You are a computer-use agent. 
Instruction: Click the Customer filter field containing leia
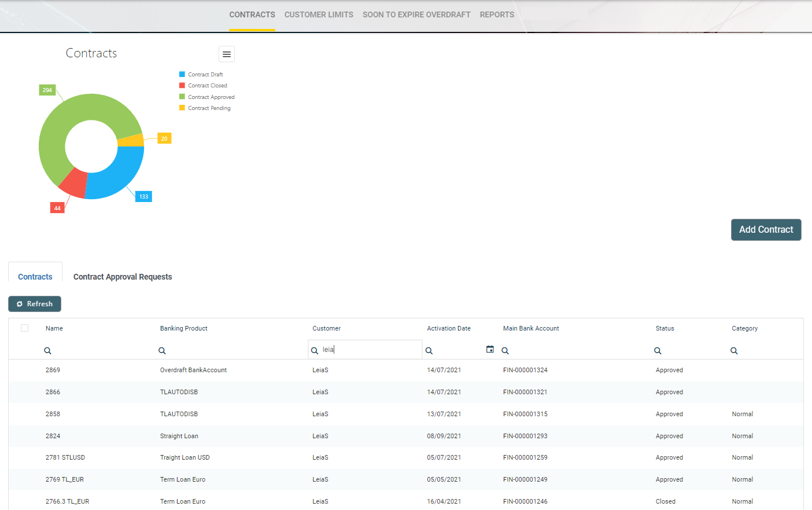pyautogui.click(x=370, y=350)
